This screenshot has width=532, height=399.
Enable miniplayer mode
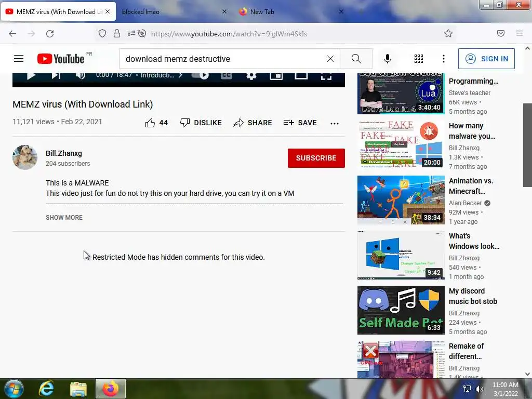[276, 75]
